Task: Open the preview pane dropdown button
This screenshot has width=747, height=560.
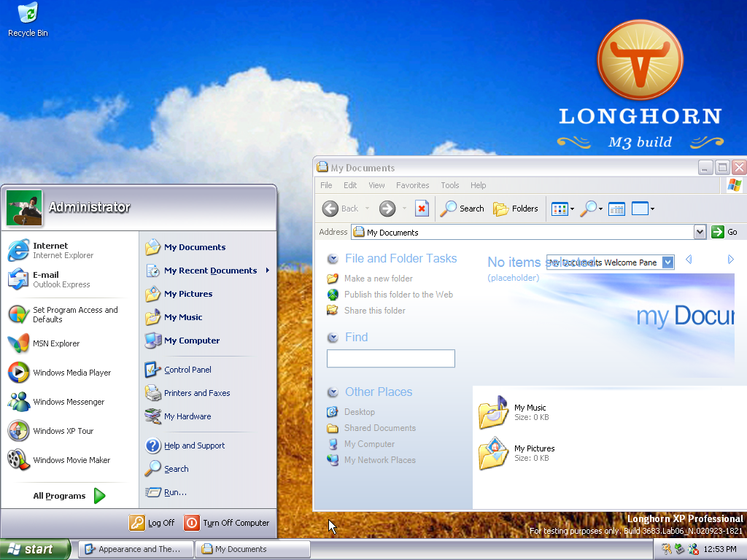Action: point(643,209)
